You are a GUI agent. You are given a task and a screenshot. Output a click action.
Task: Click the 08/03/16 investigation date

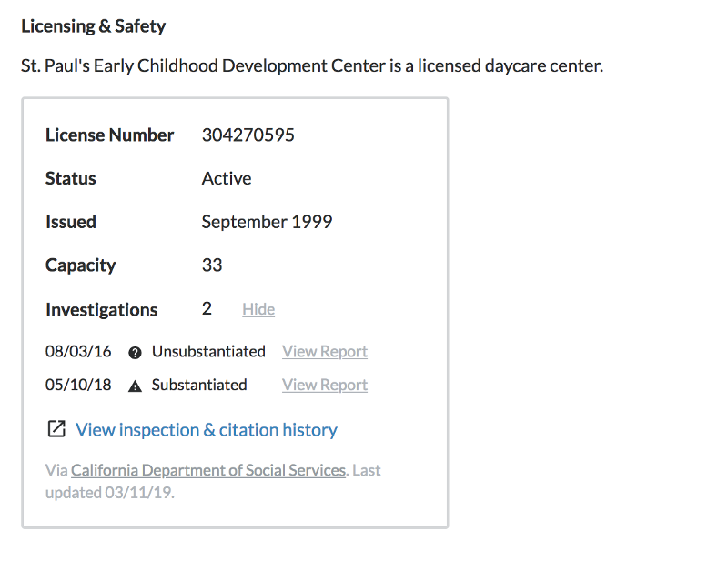(78, 352)
